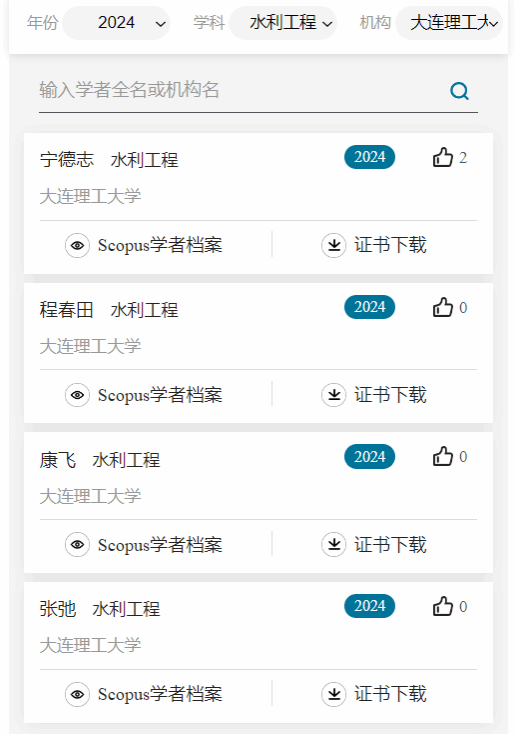Screen dimensions: 516x734
Task: Click download icon in 程春田 card
Action: 334,395
